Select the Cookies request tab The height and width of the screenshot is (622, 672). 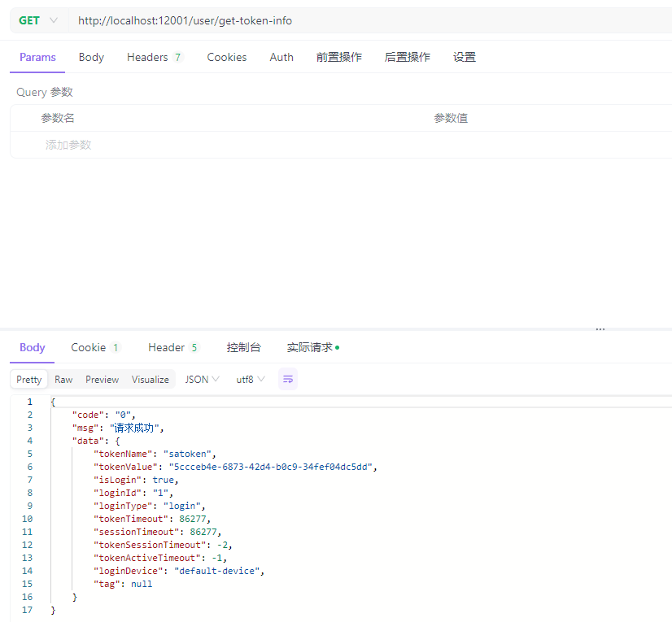click(226, 57)
